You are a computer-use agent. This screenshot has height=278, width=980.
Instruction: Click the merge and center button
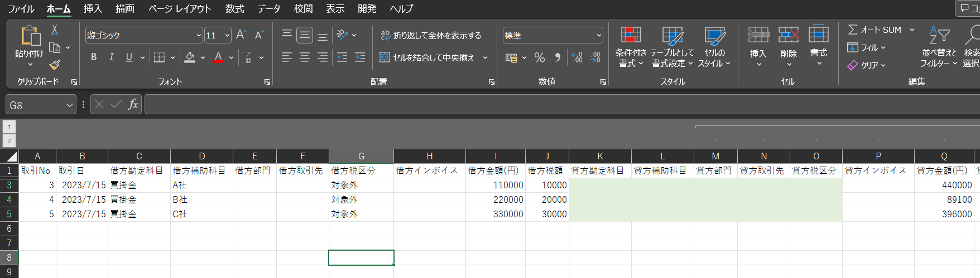coord(427,57)
